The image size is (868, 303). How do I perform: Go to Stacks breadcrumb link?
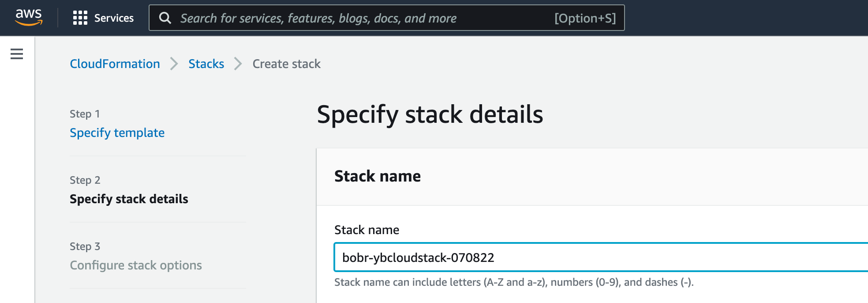click(x=206, y=64)
